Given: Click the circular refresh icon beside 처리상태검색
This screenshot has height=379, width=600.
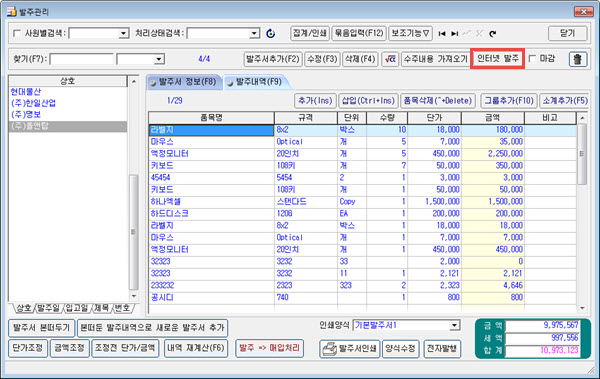Looking at the screenshot, I should [271, 34].
